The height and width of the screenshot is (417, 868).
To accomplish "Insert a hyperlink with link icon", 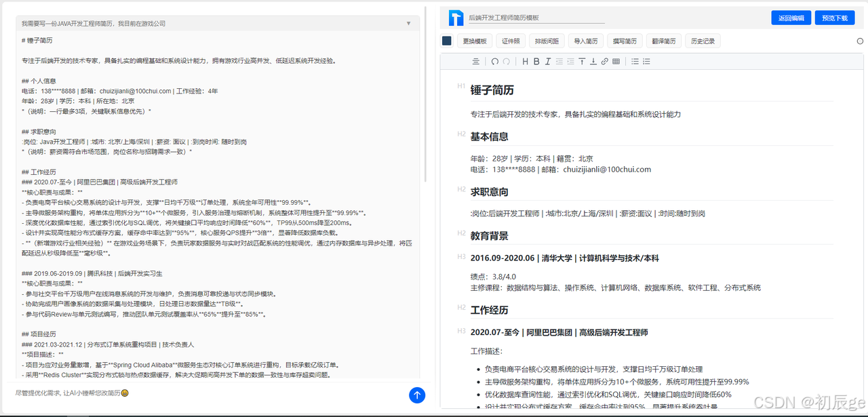I will click(x=605, y=61).
